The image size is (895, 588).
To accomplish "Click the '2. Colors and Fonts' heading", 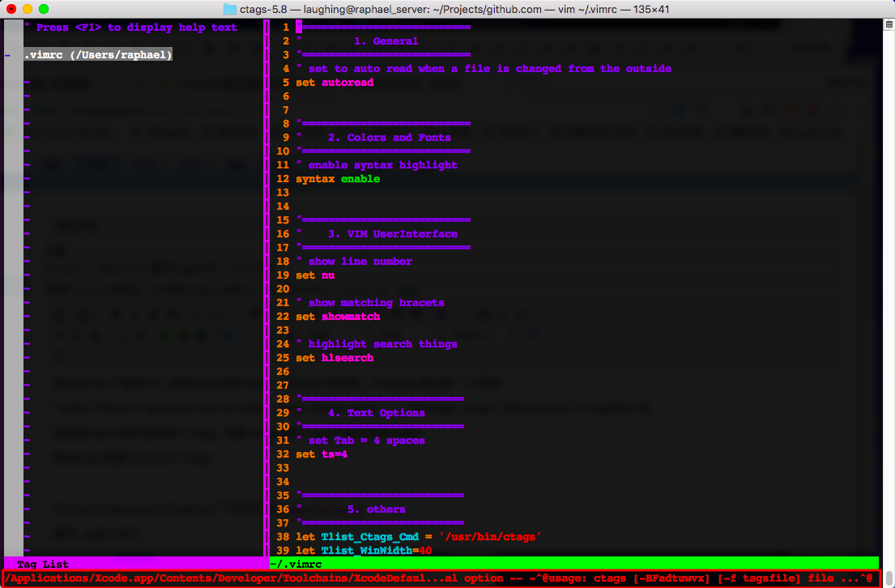I will tap(390, 138).
